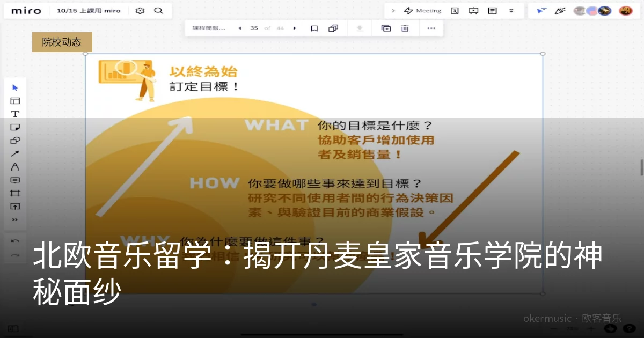The height and width of the screenshot is (338, 644).
Task: Go to the previous frame
Action: tap(239, 28)
